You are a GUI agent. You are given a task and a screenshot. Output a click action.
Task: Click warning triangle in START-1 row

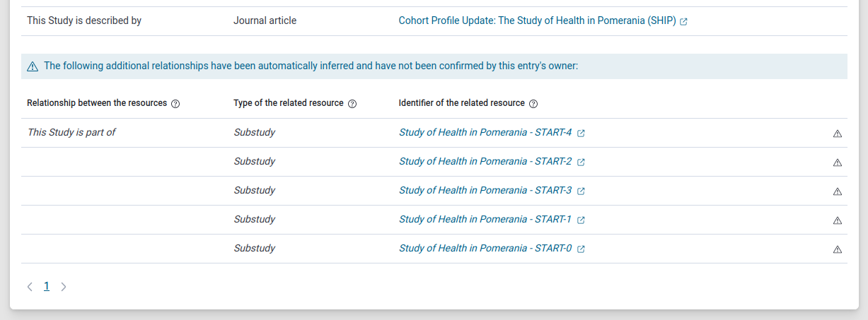coord(838,220)
